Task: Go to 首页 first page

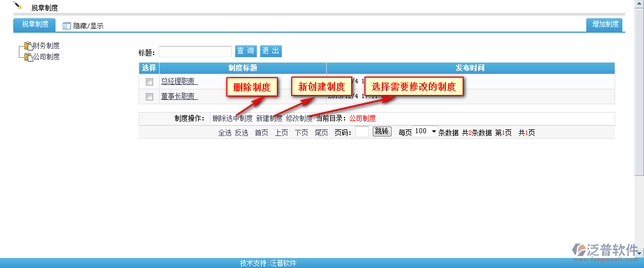Action: [x=261, y=133]
